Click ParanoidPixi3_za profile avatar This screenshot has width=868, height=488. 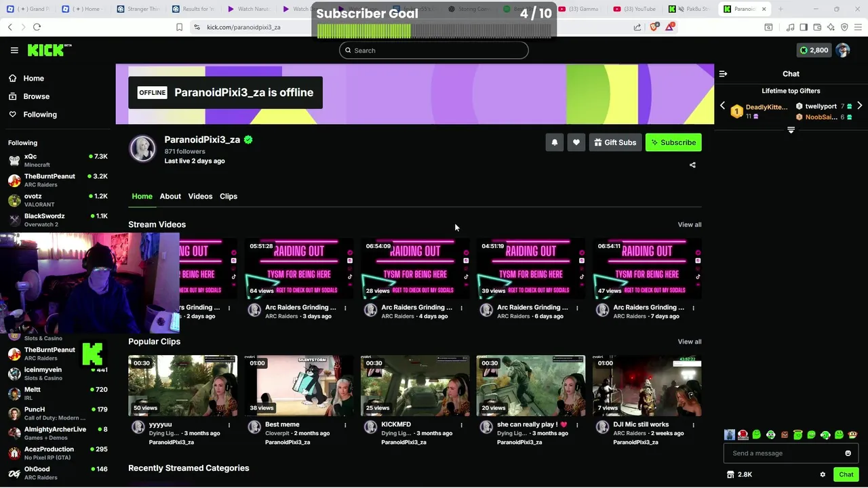[x=142, y=149]
